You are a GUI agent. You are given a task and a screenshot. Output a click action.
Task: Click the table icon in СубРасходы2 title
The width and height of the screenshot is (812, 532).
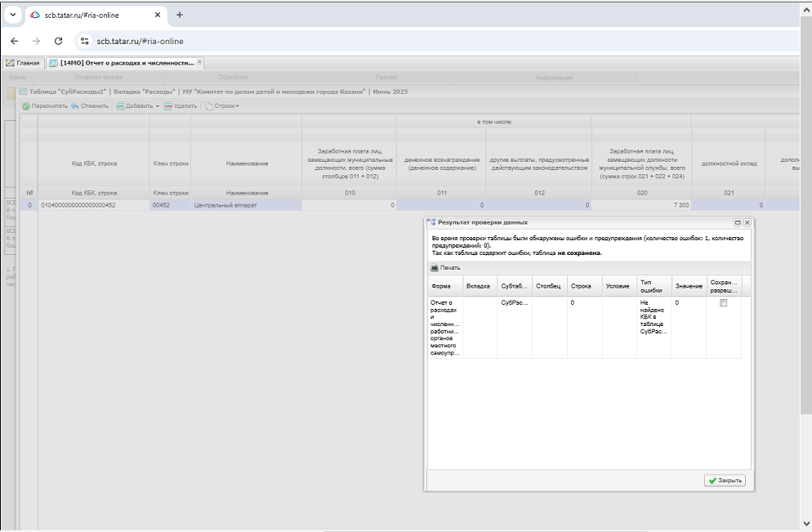(24, 92)
